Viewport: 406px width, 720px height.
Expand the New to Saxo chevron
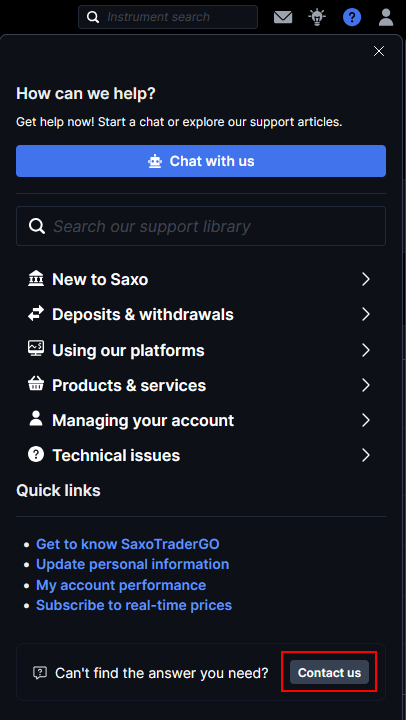tap(366, 279)
